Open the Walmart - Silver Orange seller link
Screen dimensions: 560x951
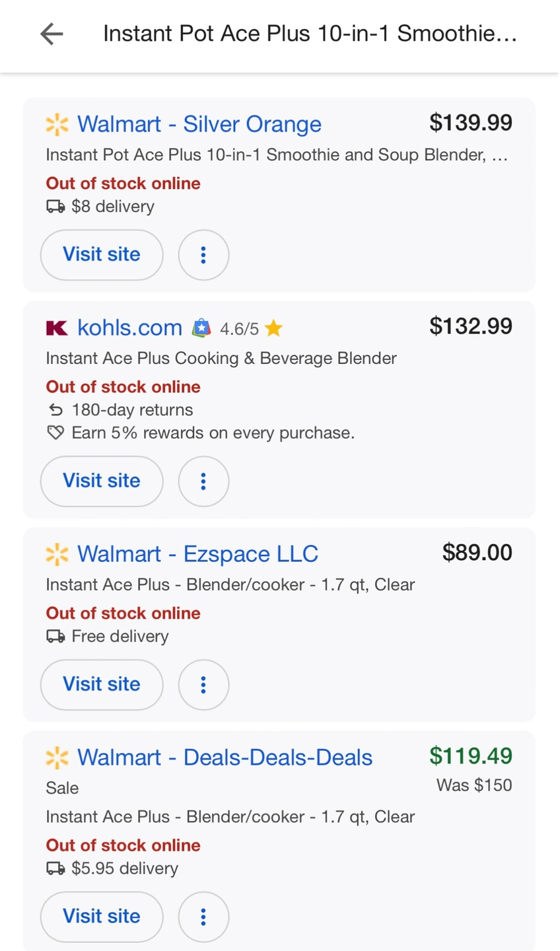(x=199, y=124)
